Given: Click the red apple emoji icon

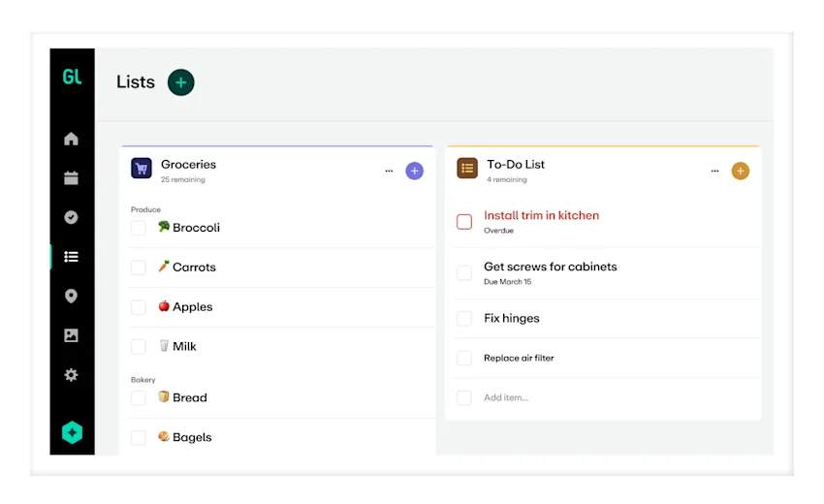Looking at the screenshot, I should click(x=164, y=305).
